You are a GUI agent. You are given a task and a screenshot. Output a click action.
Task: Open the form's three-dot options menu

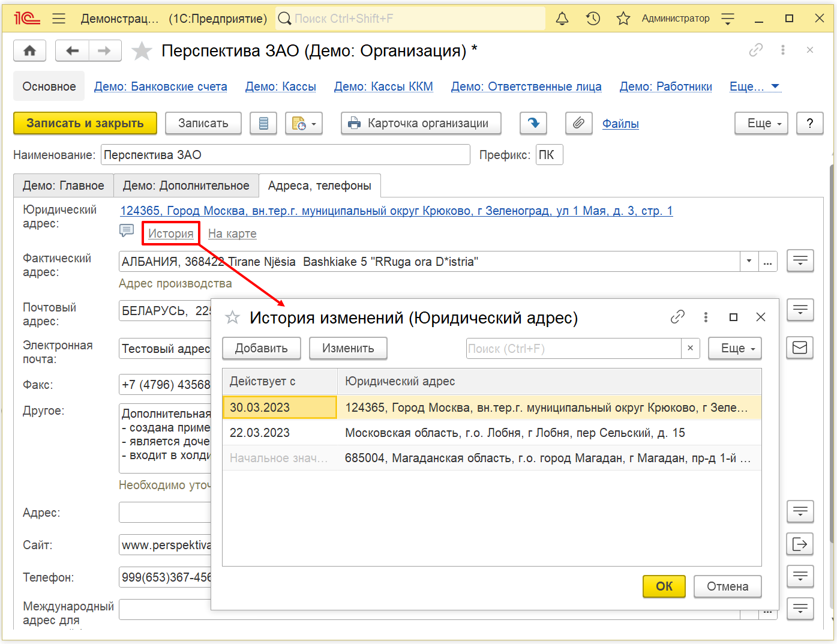[783, 50]
